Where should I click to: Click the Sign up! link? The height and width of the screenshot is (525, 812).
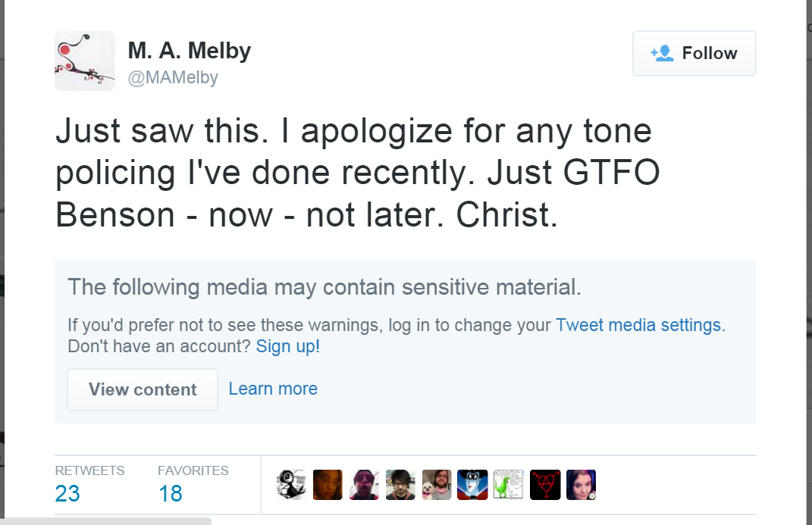click(287, 346)
